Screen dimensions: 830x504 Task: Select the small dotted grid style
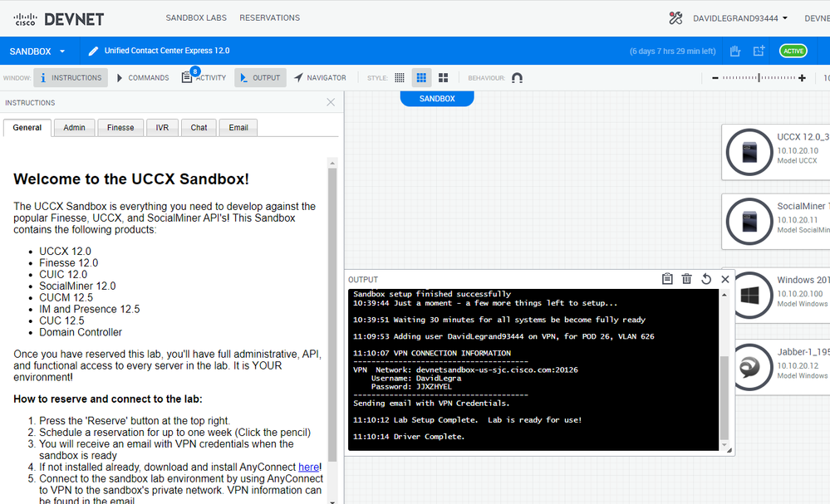tap(400, 78)
